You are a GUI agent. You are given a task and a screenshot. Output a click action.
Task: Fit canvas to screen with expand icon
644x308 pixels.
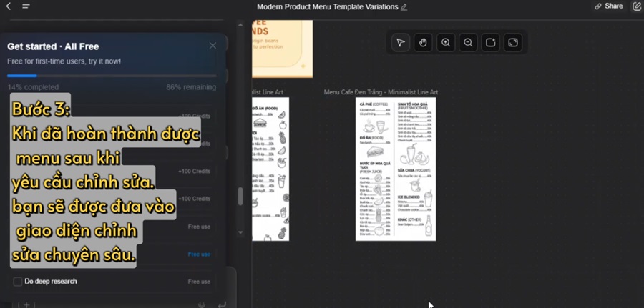pyautogui.click(x=513, y=43)
